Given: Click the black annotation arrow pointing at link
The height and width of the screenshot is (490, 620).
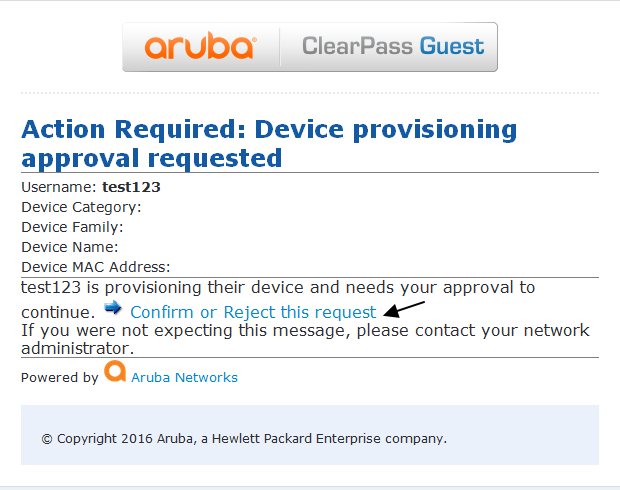Looking at the screenshot, I should pyautogui.click(x=404, y=309).
